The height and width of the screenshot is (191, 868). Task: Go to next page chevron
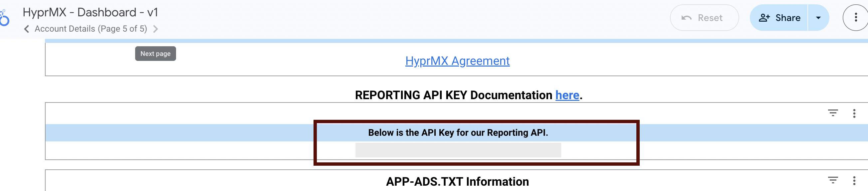click(x=155, y=29)
